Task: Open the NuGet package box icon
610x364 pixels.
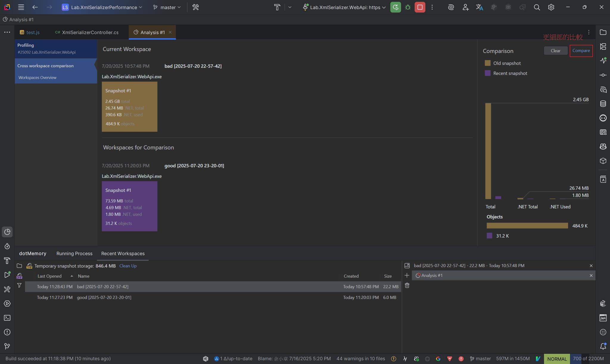Action: click(x=603, y=161)
